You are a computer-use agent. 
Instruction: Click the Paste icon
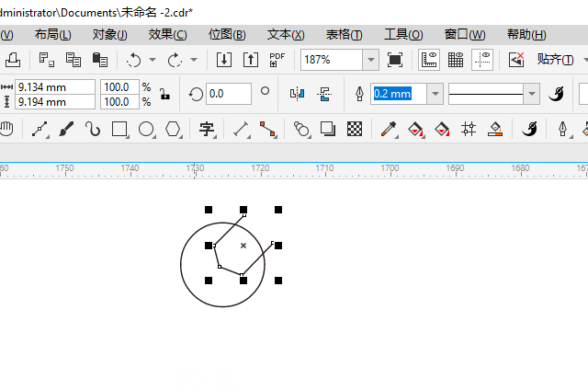click(x=100, y=60)
